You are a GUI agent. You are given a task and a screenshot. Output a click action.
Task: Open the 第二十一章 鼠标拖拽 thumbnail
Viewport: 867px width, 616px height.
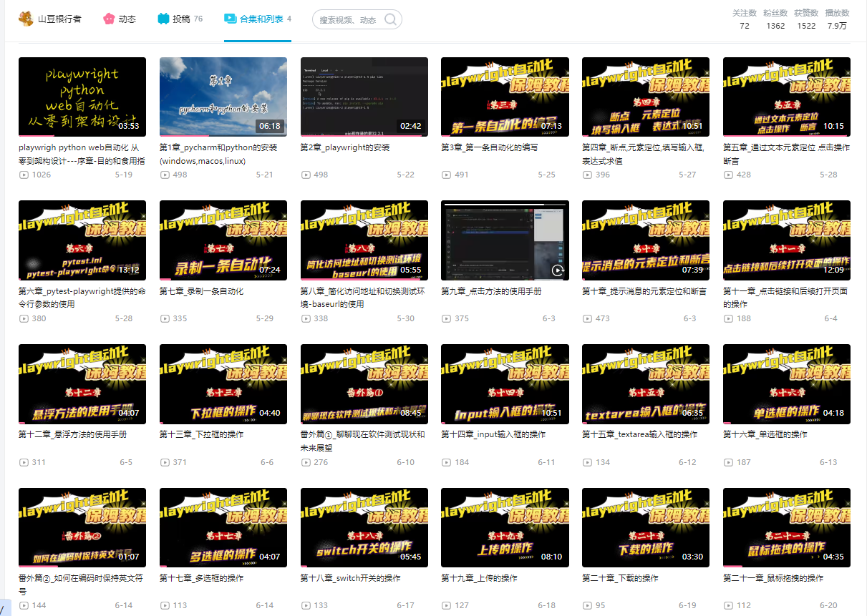787,528
